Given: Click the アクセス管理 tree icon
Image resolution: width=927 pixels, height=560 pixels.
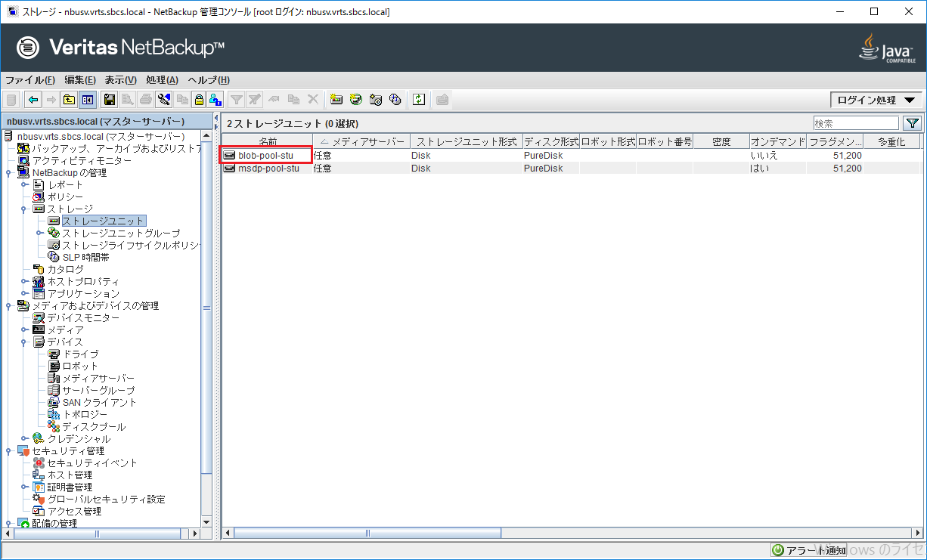Looking at the screenshot, I should pyautogui.click(x=39, y=512).
